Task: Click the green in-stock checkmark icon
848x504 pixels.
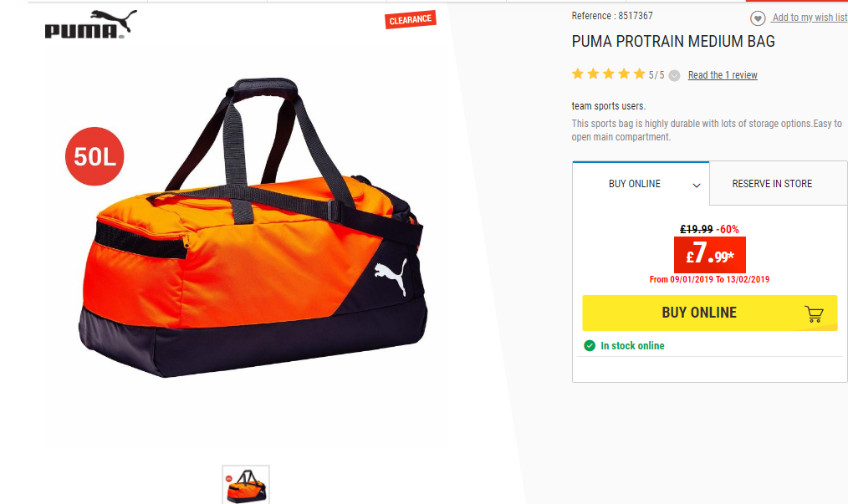Action: coord(590,345)
